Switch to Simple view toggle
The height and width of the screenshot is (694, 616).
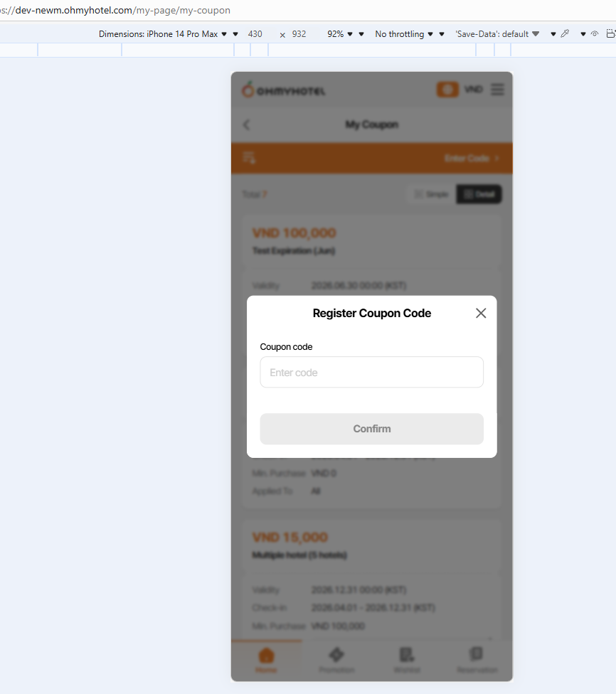click(431, 194)
